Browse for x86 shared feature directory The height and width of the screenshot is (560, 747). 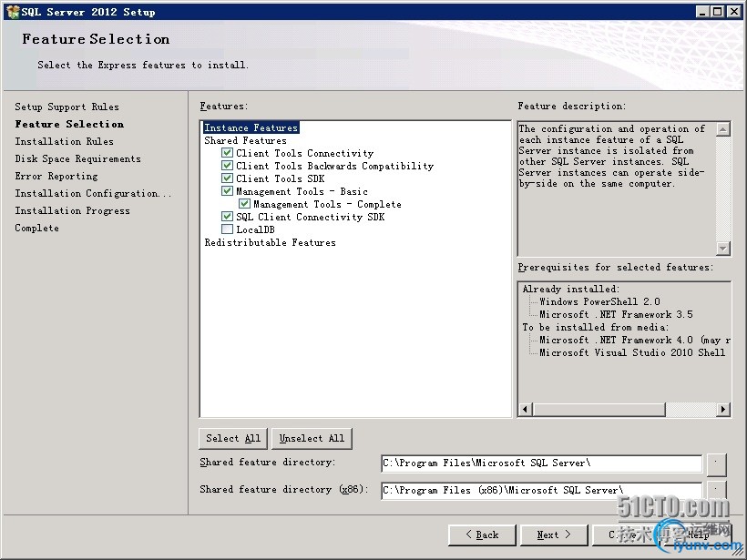pyautogui.click(x=717, y=490)
